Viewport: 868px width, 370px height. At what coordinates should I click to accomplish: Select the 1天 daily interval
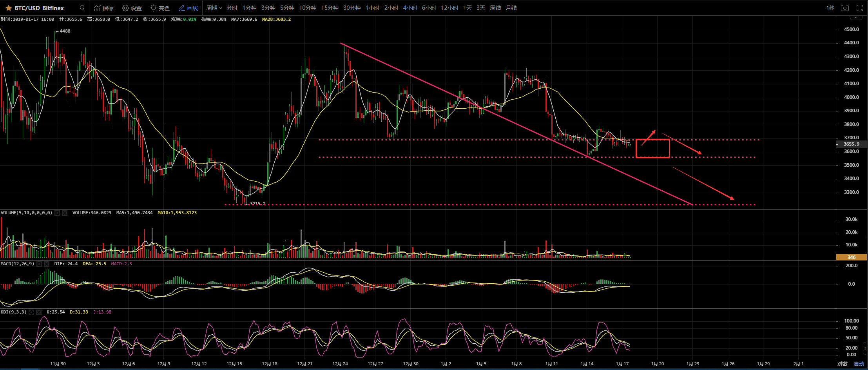pyautogui.click(x=467, y=8)
